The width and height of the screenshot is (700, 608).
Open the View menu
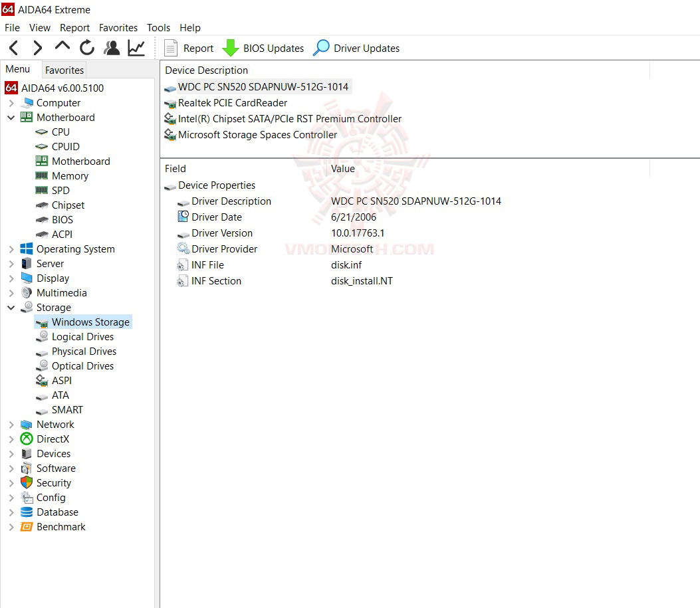click(40, 28)
